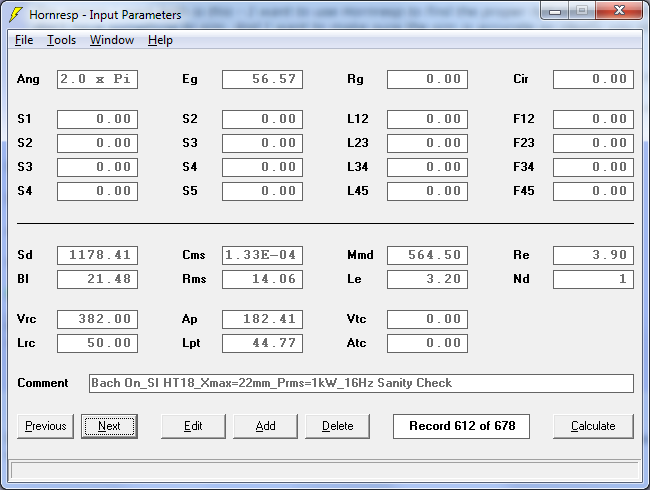Click the Rms field showing 14.06
The width and height of the screenshot is (650, 490).
tap(262, 279)
